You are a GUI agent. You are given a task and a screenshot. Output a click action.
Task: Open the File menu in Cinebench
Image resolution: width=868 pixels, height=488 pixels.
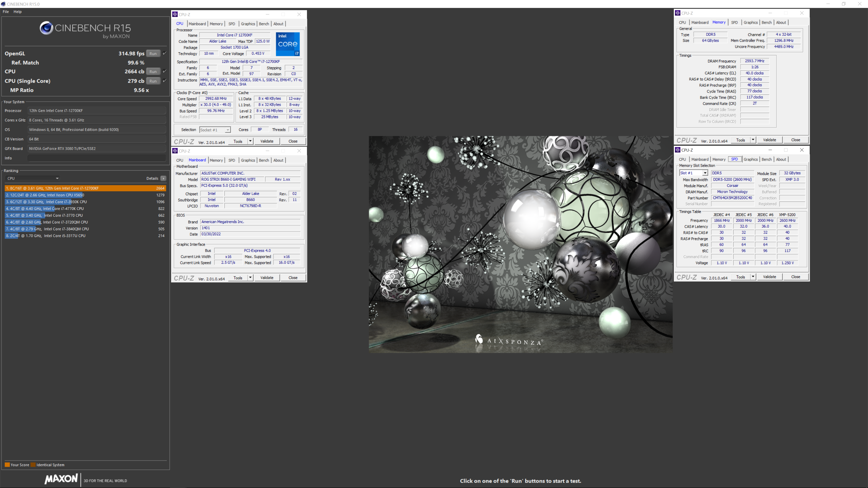tap(6, 12)
